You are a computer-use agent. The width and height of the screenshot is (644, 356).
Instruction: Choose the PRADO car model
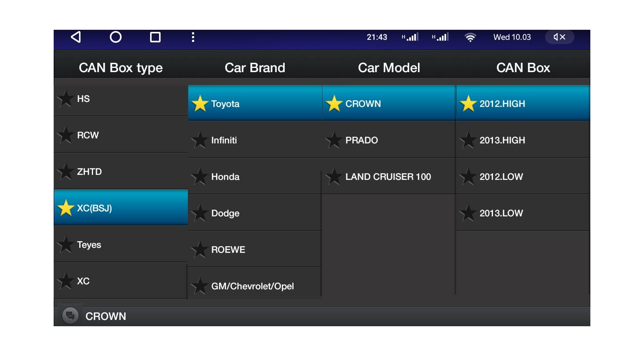(x=389, y=140)
